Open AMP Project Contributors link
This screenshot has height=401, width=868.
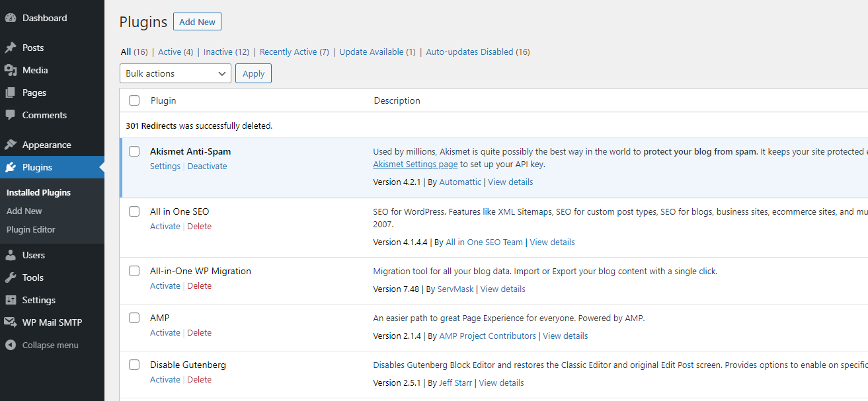point(487,336)
